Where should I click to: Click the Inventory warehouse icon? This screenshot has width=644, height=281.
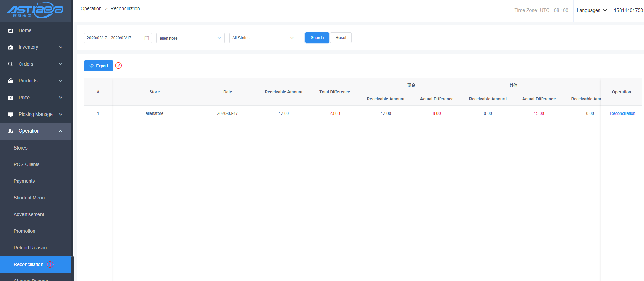pos(11,47)
